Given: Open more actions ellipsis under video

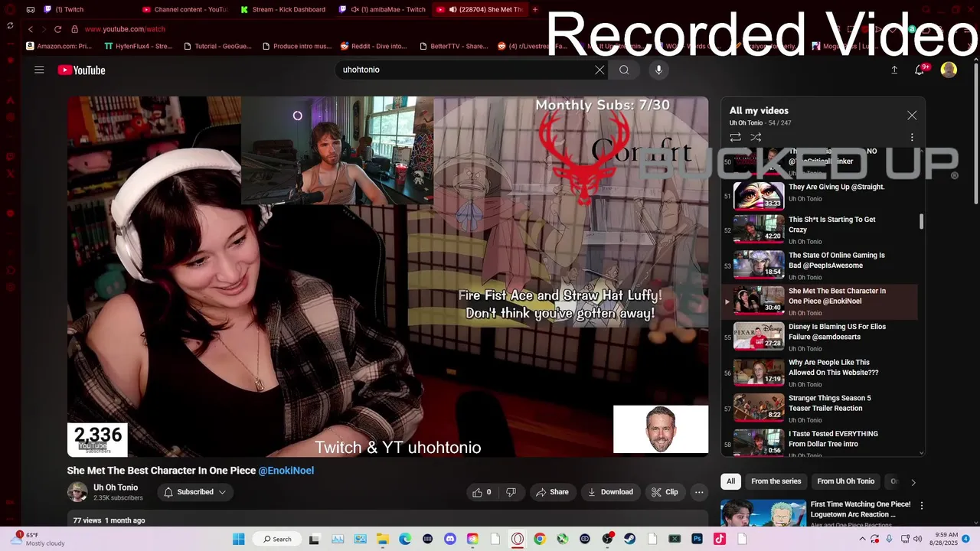Looking at the screenshot, I should point(699,492).
